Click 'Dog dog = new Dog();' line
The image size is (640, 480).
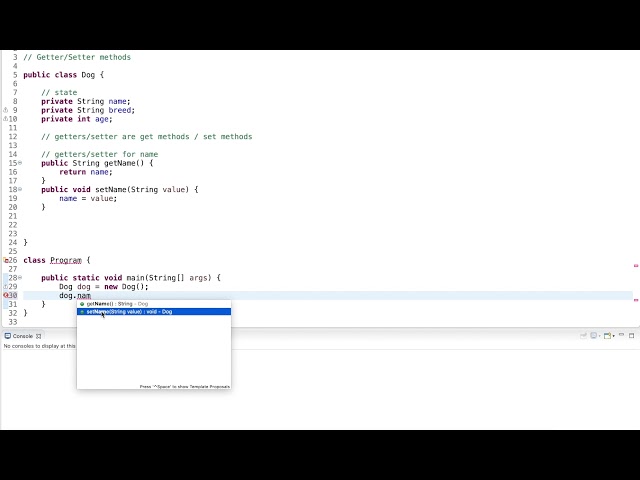pyautogui.click(x=104, y=287)
